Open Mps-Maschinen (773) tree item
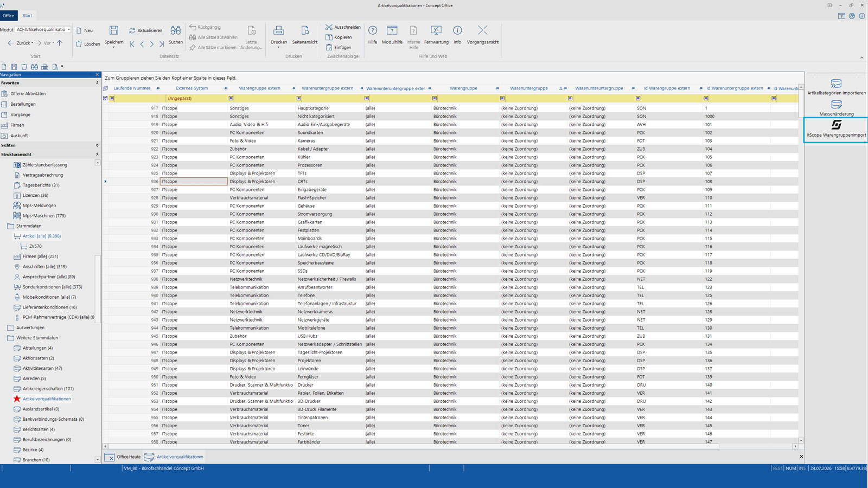Image resolution: width=868 pixels, height=488 pixels. click(x=44, y=216)
